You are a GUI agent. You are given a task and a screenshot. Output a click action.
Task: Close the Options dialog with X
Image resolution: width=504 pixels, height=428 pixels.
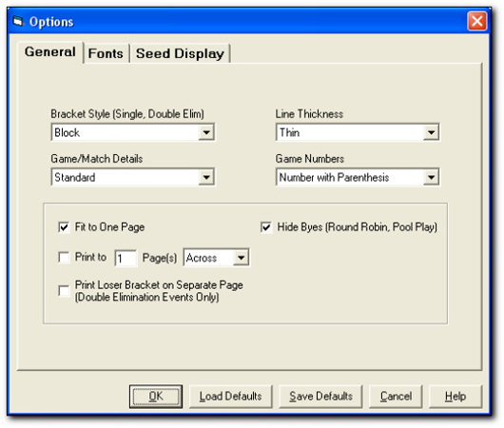(476, 21)
